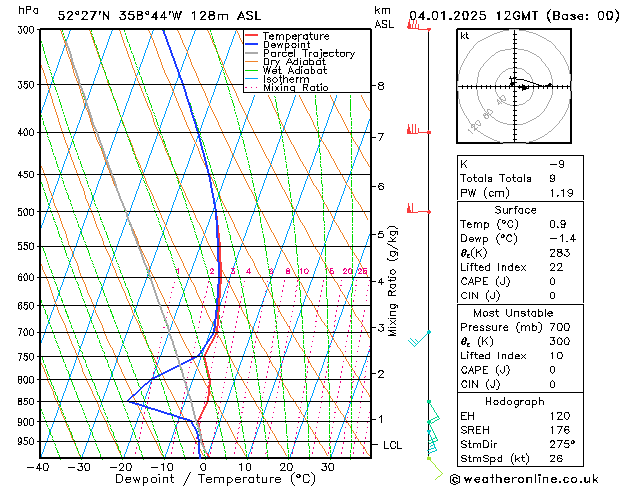Click the Most Unstable Lifted Index value 10

(556, 356)
